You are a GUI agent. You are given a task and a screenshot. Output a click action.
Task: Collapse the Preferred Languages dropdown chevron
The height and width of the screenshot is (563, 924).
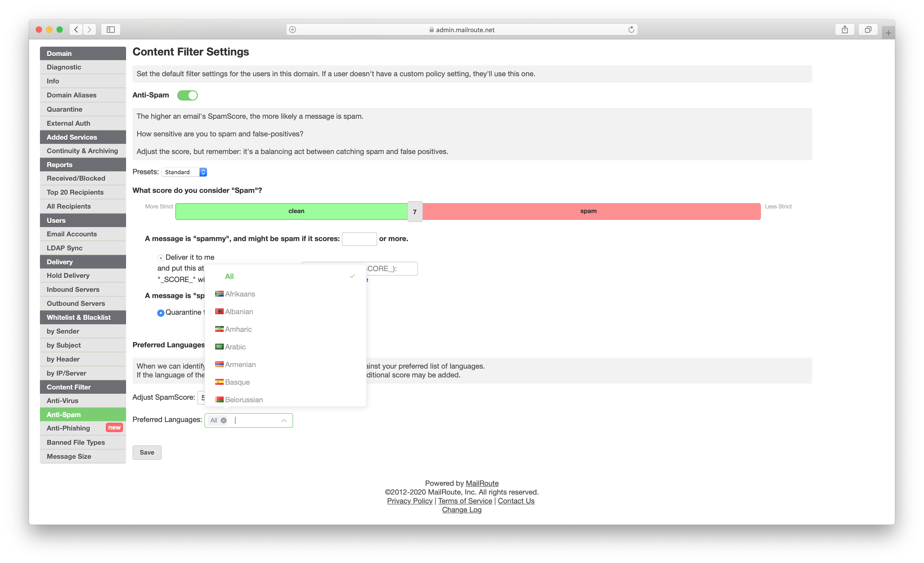[x=284, y=420]
